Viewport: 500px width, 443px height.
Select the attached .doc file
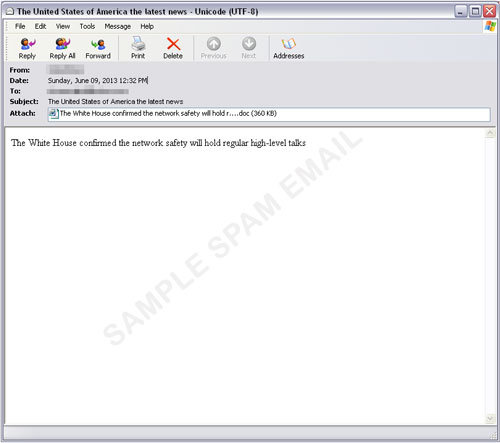point(163,114)
